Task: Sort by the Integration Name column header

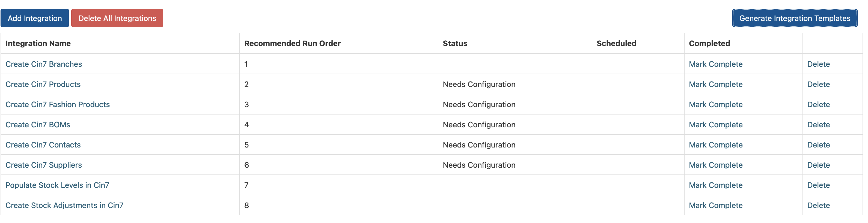Action: point(38,43)
